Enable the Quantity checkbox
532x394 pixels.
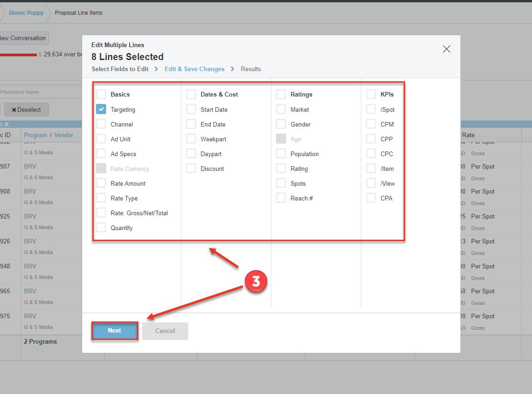(101, 228)
